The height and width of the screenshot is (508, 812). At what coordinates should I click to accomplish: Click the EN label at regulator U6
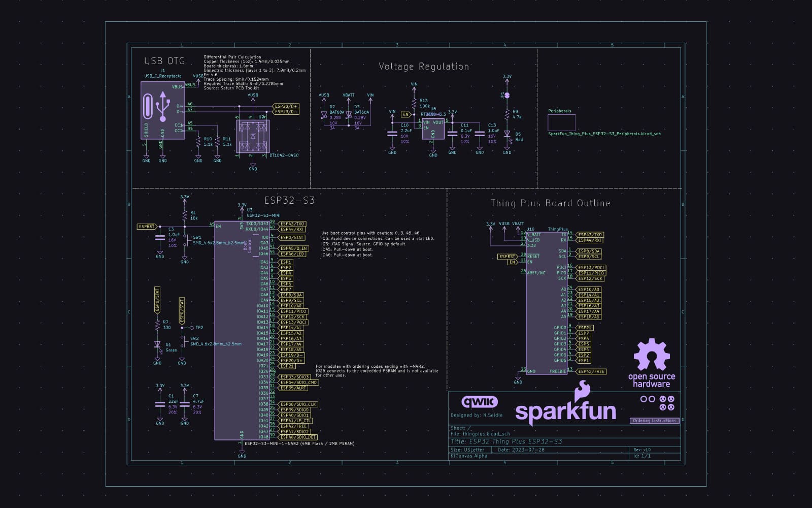pyautogui.click(x=405, y=114)
